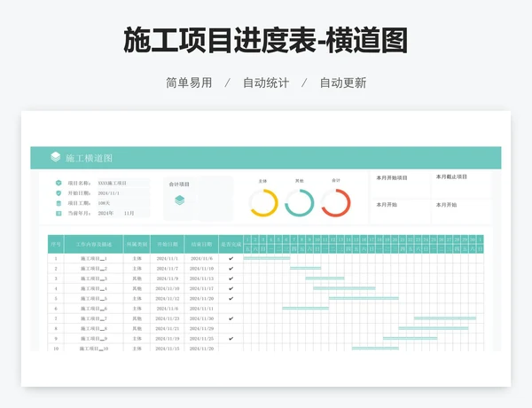Click the Gantt bar for 施工项目_5

pos(364,298)
